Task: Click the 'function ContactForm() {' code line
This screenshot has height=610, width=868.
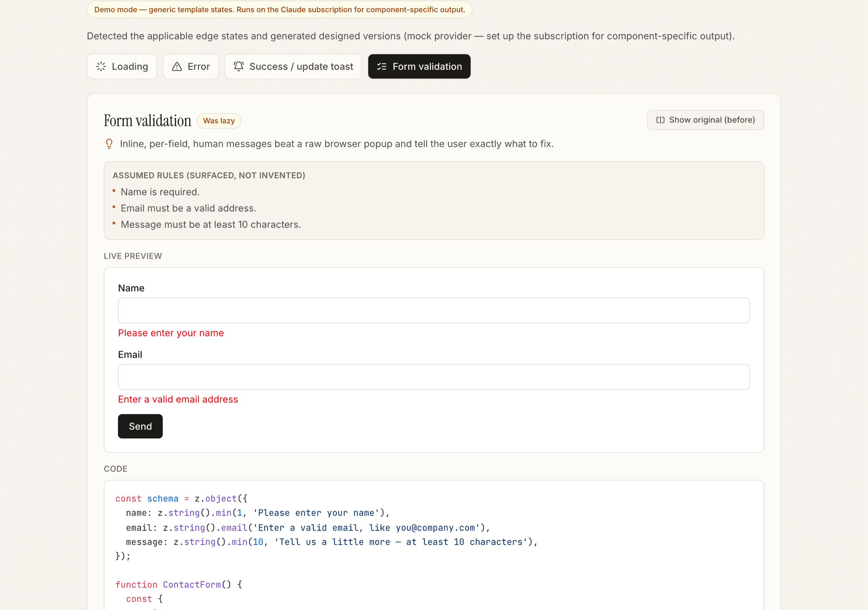Action: pos(179,585)
